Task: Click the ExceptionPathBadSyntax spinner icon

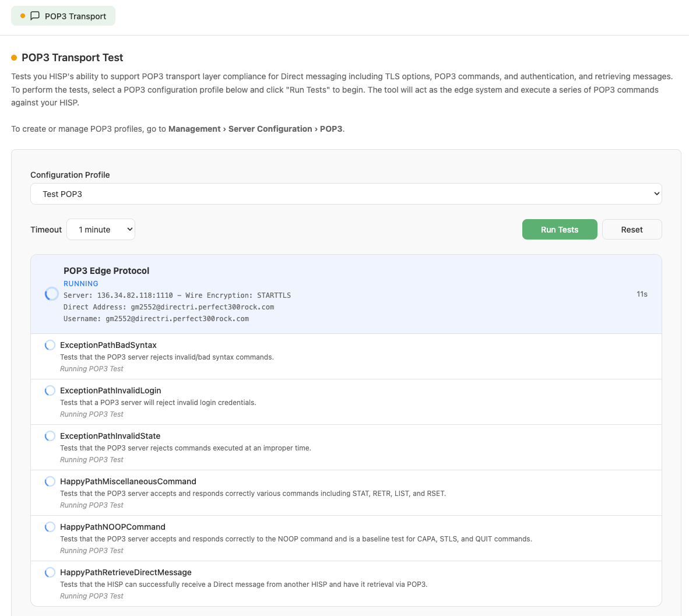Action: (x=50, y=345)
